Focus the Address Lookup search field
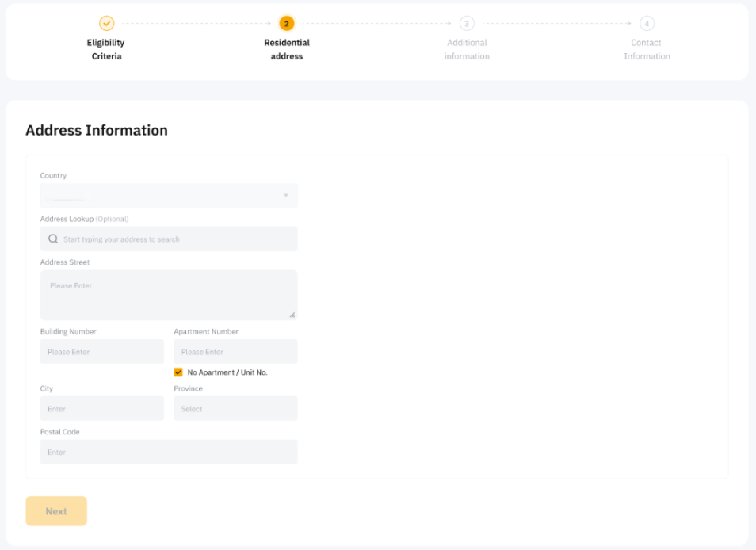 click(x=176, y=239)
